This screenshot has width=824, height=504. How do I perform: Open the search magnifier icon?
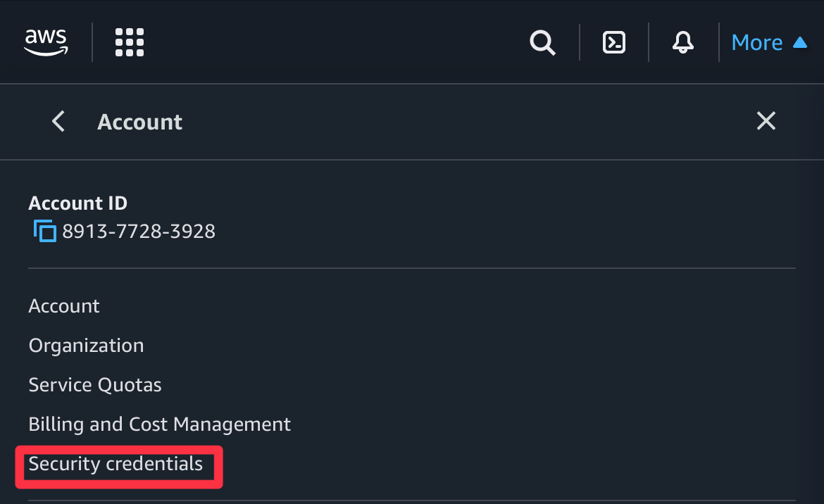542,43
